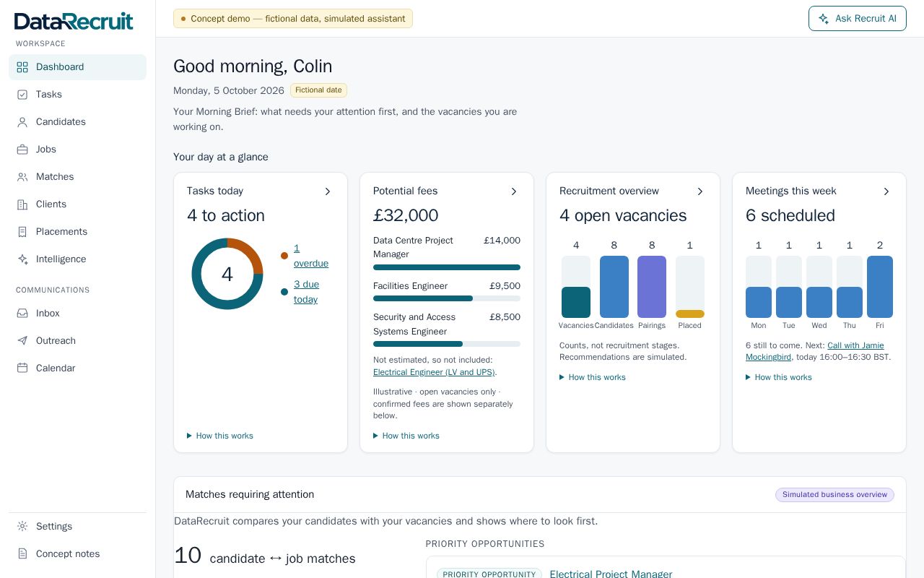Click the Placements document icon
Image resolution: width=924 pixels, height=578 pixels.
22,232
